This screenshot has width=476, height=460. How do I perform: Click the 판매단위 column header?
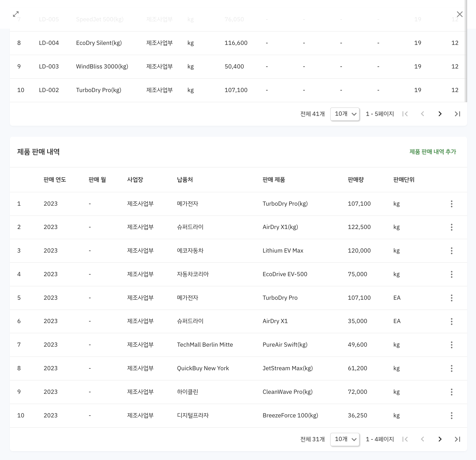coord(404,180)
